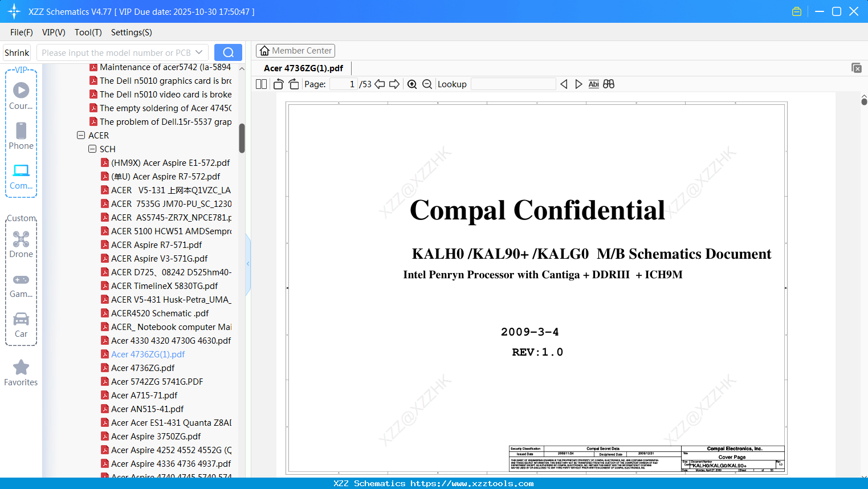The width and height of the screenshot is (868, 489).
Task: Click the Lookup text field
Action: [x=514, y=84]
